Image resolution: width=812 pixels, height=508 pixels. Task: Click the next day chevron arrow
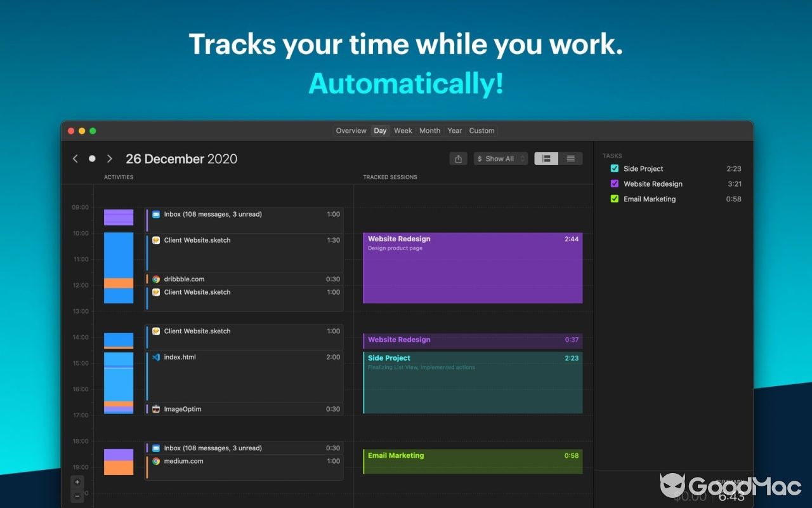coord(109,158)
